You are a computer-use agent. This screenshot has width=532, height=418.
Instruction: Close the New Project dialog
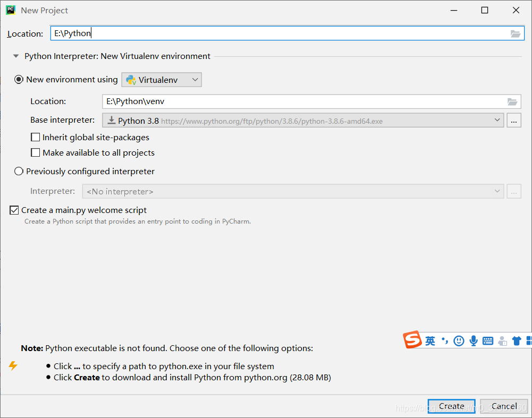(516, 11)
